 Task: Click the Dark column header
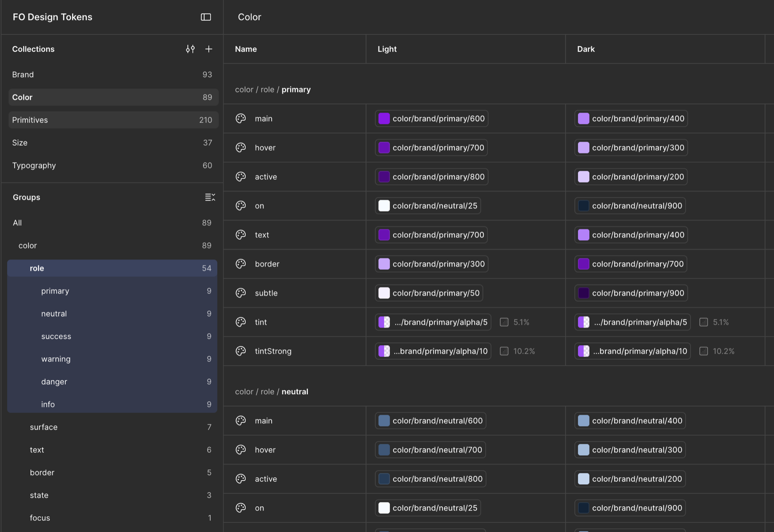tap(665, 49)
